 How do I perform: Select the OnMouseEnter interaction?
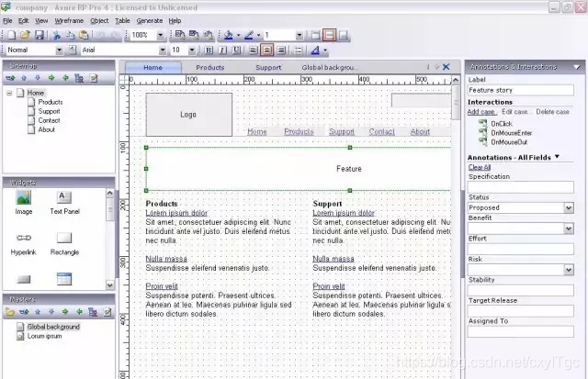[x=512, y=133]
